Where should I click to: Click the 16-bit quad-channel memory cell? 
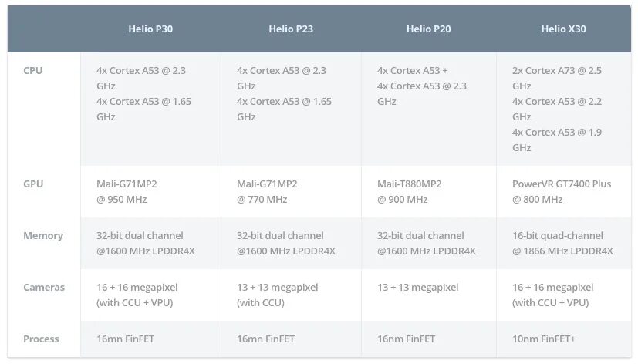[562, 243]
